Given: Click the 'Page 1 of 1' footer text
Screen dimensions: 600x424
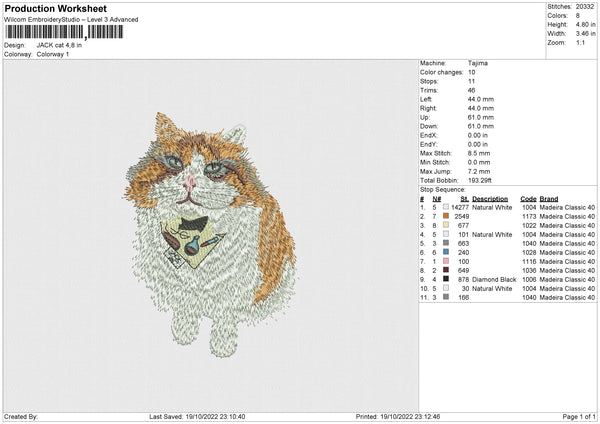Looking at the screenshot, I should 579,416.
